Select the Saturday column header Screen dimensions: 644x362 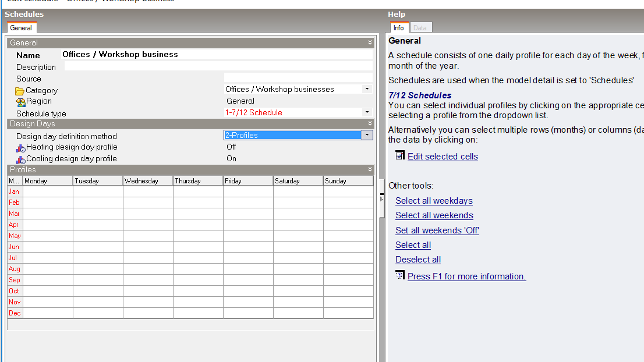click(x=298, y=181)
